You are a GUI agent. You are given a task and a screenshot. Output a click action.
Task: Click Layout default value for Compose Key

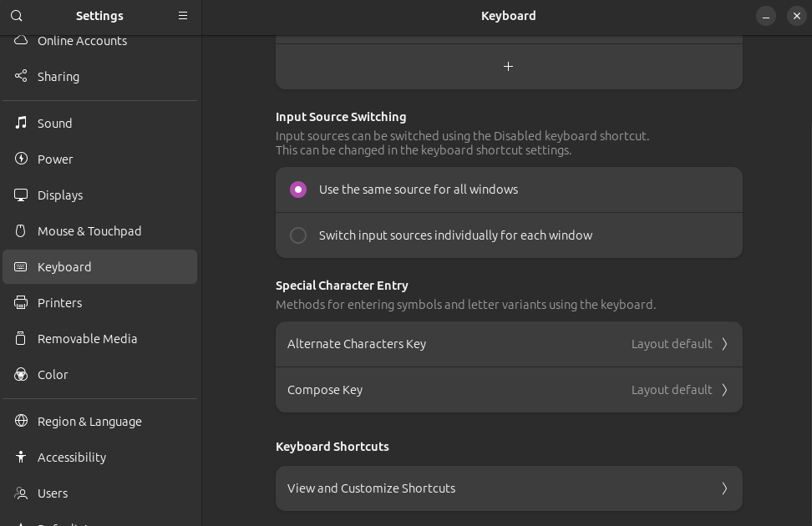[672, 390]
